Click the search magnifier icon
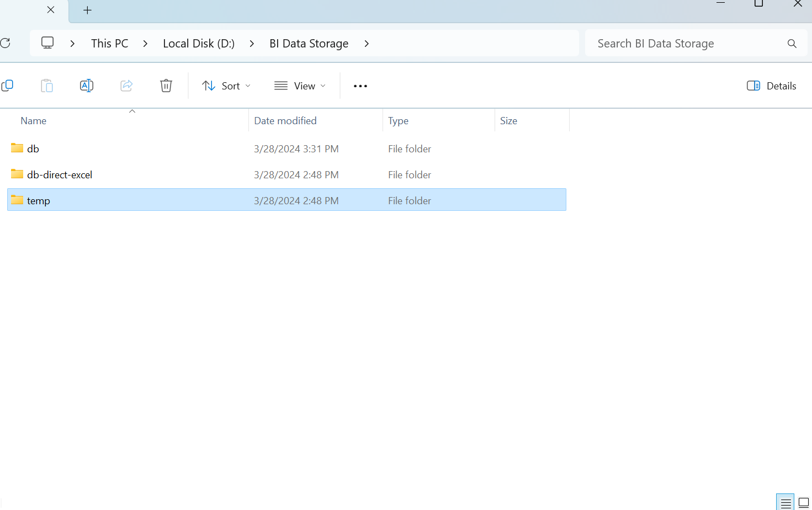812x510 pixels. coord(792,44)
